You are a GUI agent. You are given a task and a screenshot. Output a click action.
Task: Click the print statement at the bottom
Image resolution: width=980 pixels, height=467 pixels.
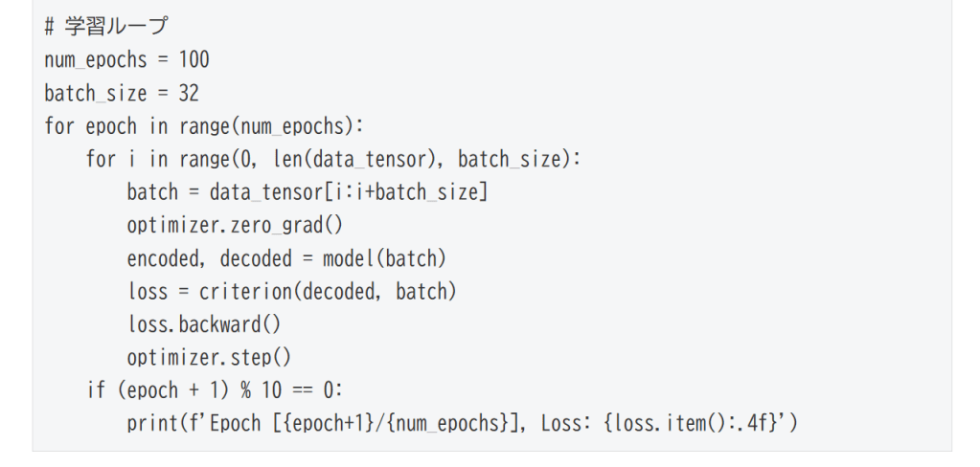461,423
